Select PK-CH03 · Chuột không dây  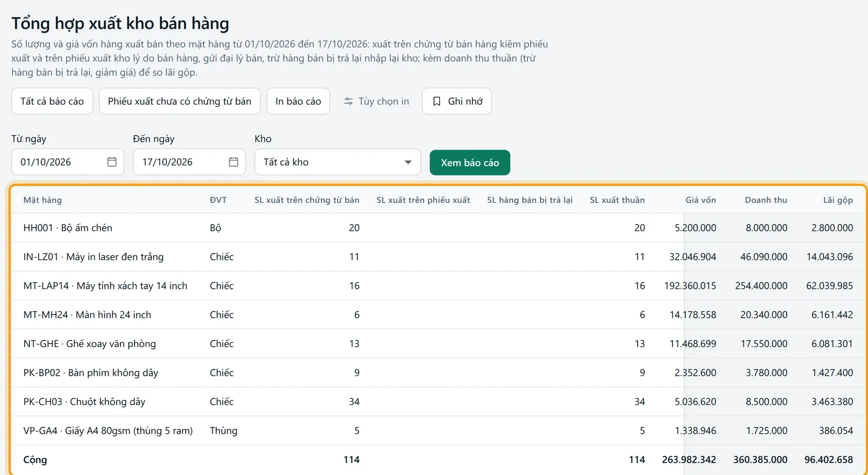click(x=438, y=402)
